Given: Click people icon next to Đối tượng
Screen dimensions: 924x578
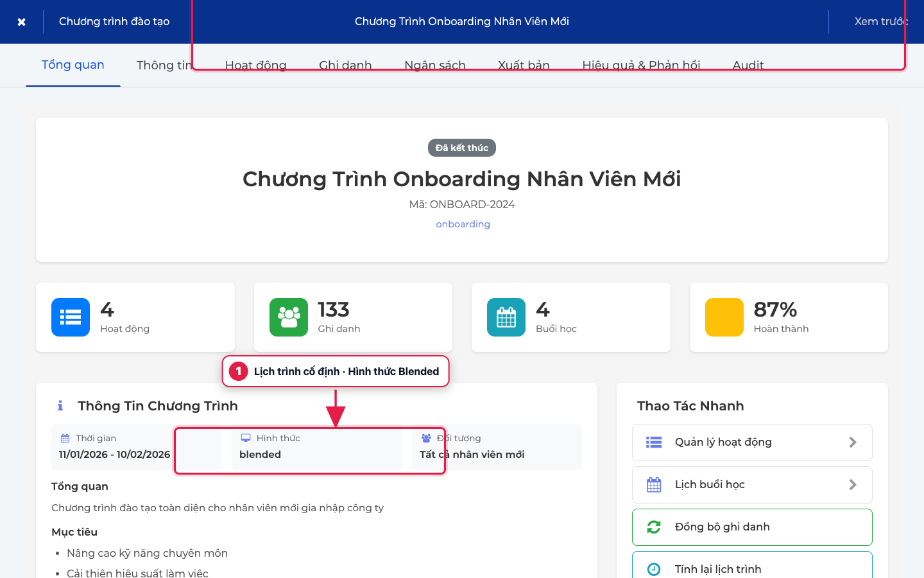Looking at the screenshot, I should (x=426, y=438).
